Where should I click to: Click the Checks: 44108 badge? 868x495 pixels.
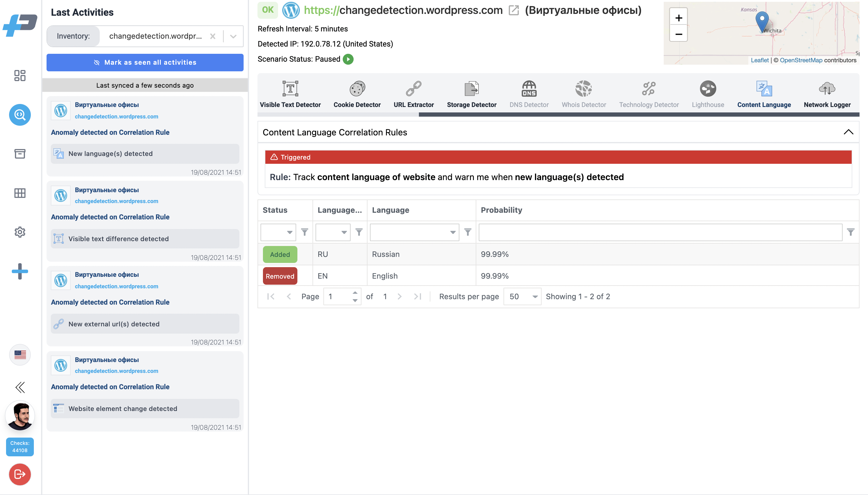pos(20,447)
